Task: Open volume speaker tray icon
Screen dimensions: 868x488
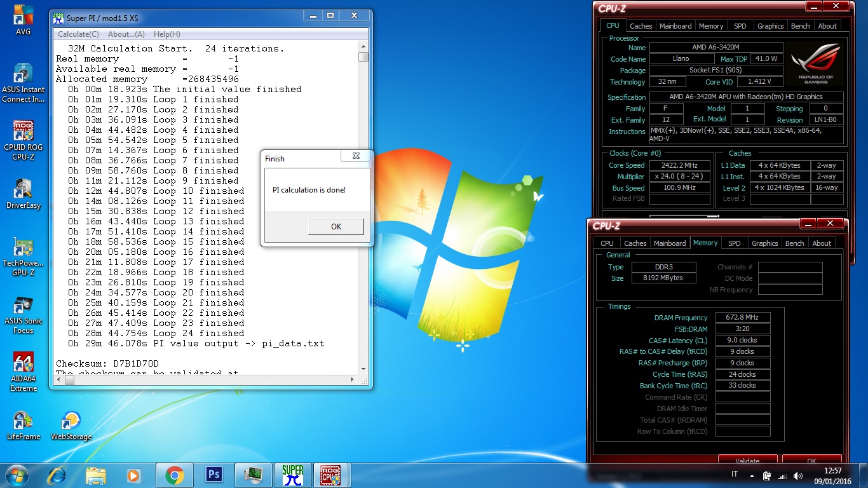Action: [797, 475]
